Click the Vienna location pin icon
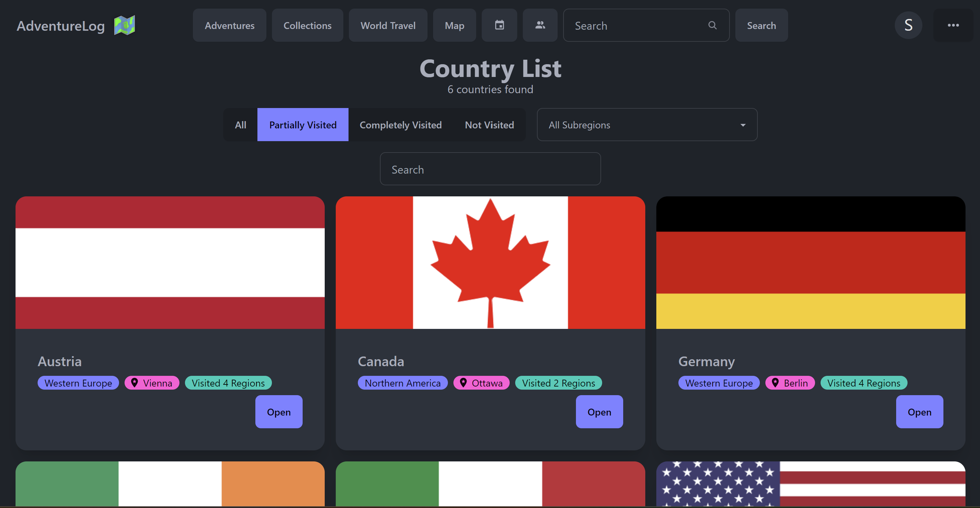Screen dimensions: 980x508 point(134,383)
